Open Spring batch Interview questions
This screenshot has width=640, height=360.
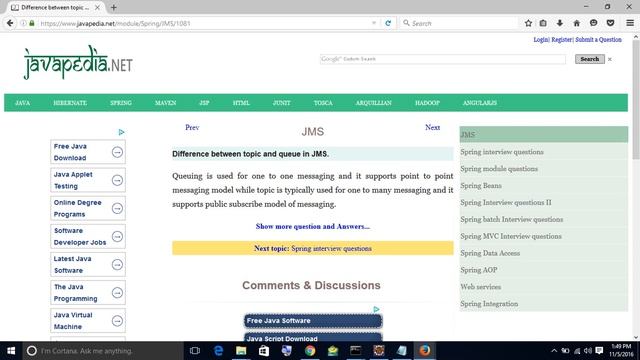click(511, 220)
